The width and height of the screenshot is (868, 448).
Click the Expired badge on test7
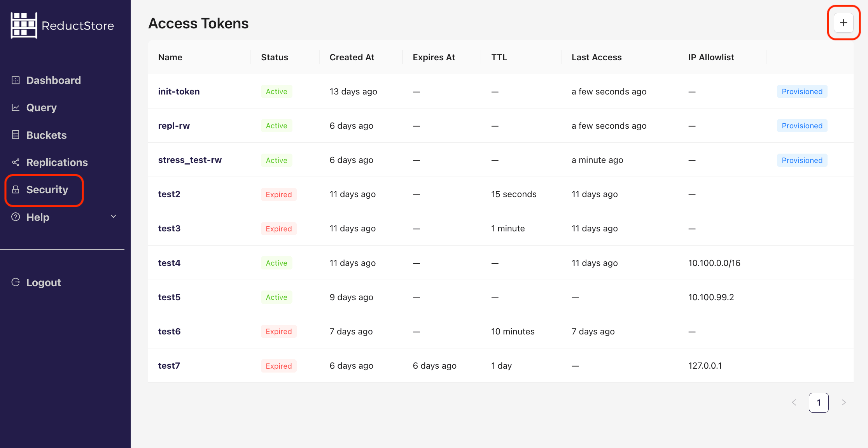278,366
